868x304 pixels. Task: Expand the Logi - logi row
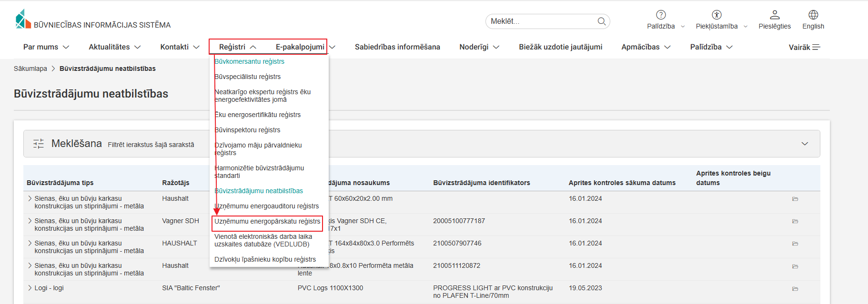click(x=30, y=288)
